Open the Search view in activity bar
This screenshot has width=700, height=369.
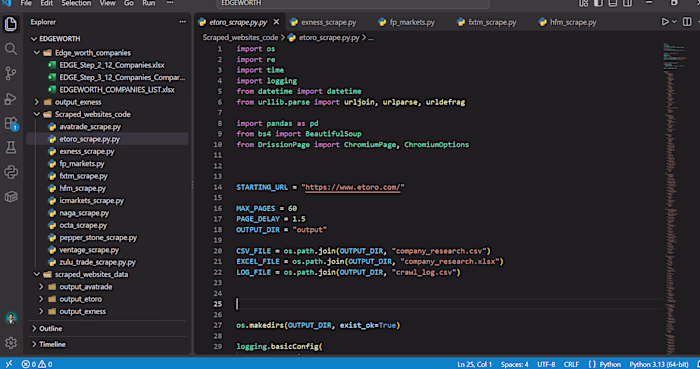11,49
